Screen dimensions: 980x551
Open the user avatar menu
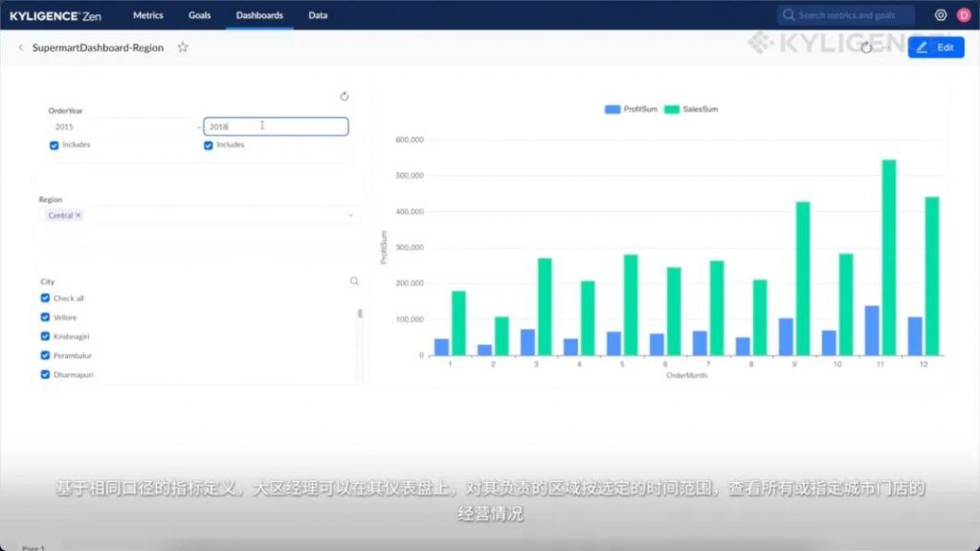pos(963,15)
